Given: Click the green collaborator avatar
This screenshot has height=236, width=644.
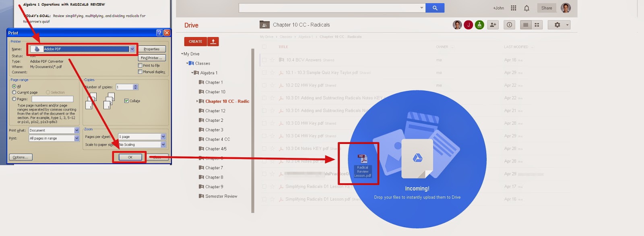Looking at the screenshot, I should pos(479,25).
